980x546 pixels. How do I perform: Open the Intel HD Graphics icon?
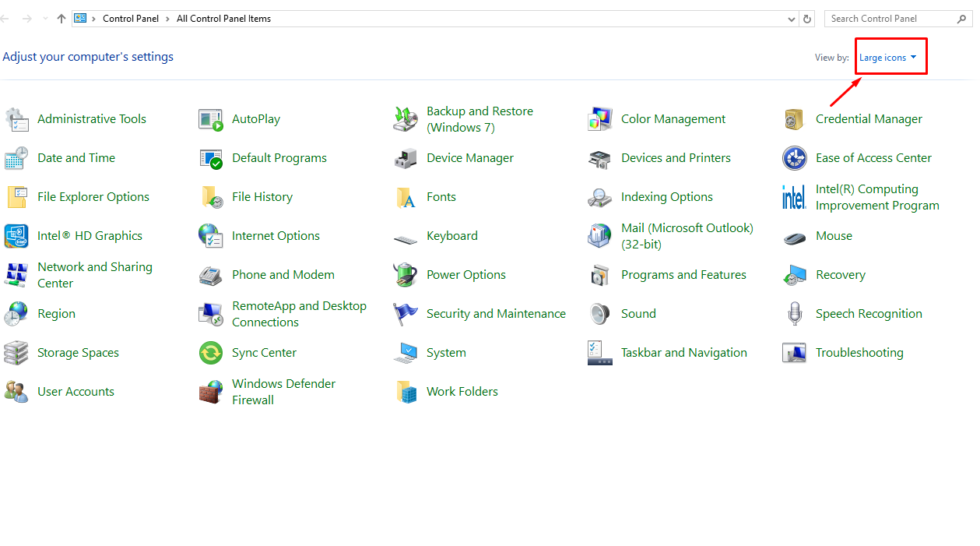[16, 236]
